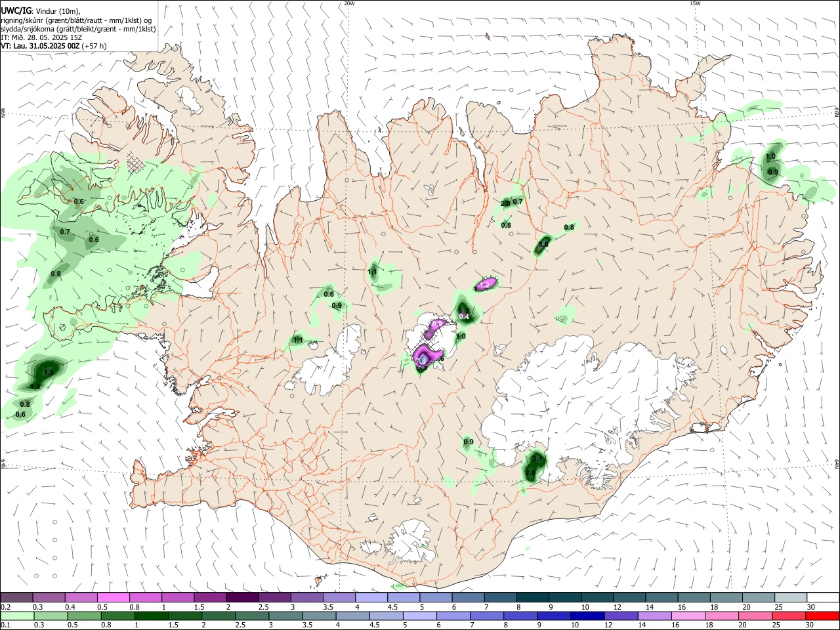Click the '1.8' precipitation value off the west coast

(x=48, y=372)
